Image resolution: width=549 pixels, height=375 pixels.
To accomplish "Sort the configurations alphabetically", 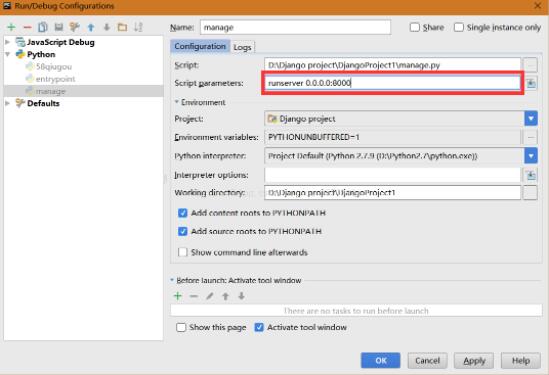I will click(x=138, y=27).
